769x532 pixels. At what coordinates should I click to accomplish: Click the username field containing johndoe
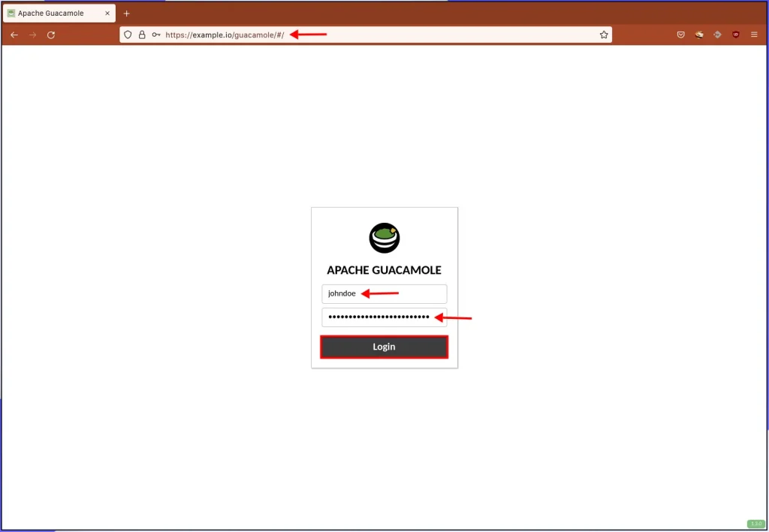[384, 293]
